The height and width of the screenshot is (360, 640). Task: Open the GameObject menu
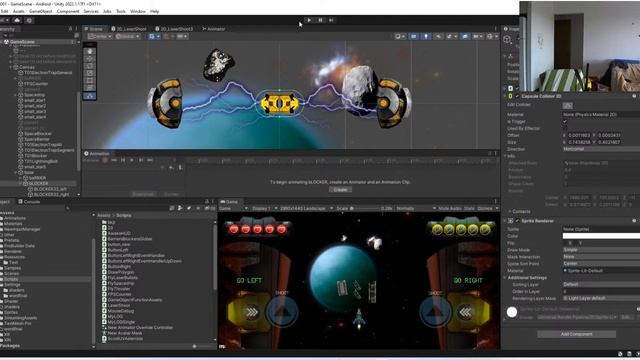click(40, 11)
